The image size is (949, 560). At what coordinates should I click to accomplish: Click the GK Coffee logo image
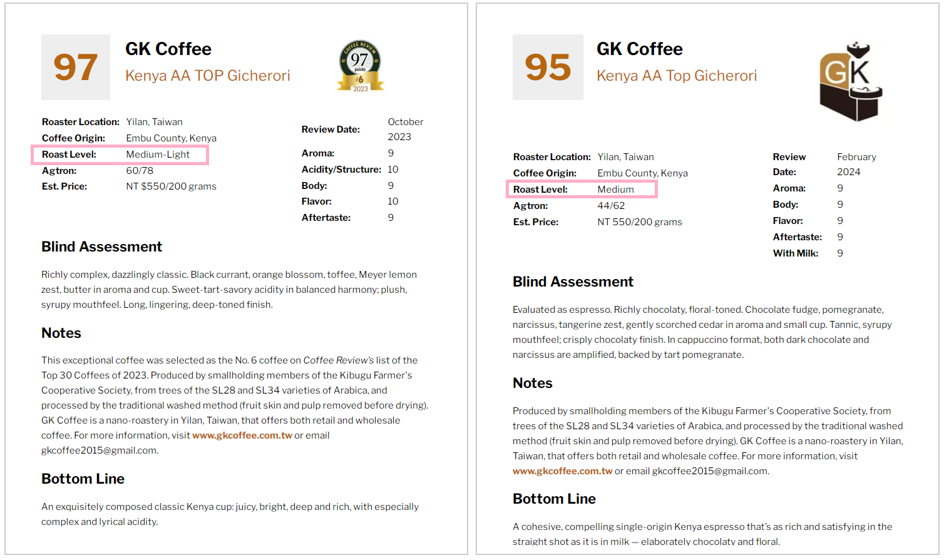click(x=851, y=81)
